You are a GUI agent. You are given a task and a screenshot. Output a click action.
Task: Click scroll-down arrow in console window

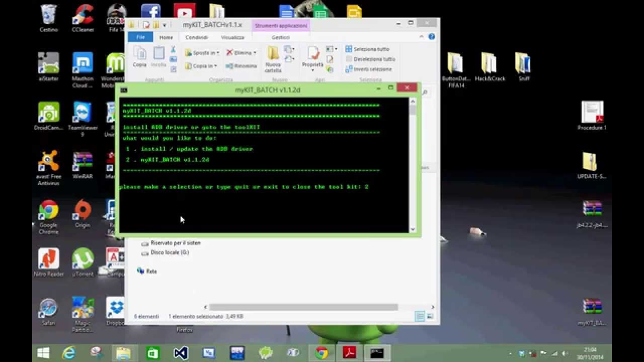413,229
